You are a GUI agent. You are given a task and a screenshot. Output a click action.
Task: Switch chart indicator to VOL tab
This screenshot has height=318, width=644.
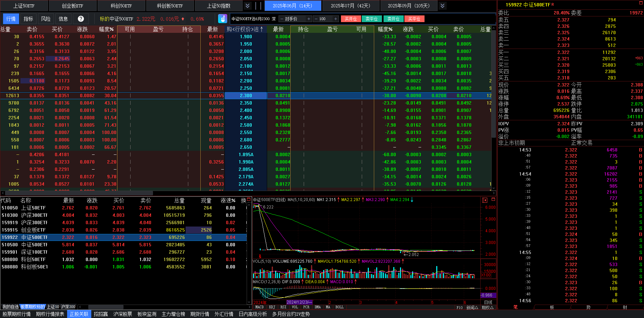pyautogui.click(x=295, y=307)
